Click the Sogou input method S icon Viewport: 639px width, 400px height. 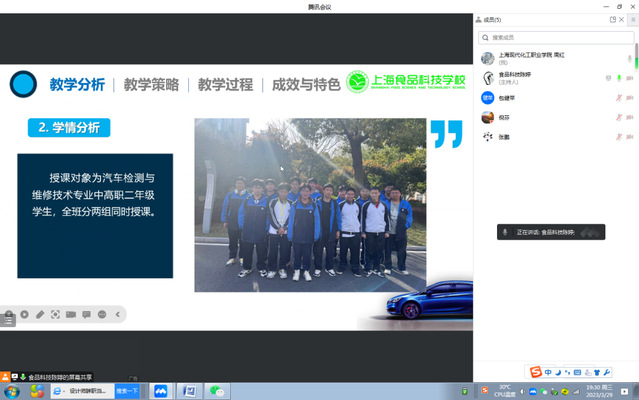point(535,373)
